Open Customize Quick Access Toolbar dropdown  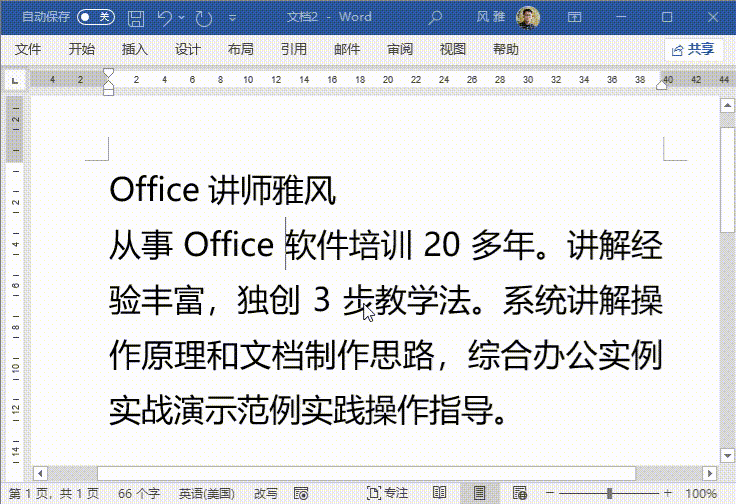point(230,17)
